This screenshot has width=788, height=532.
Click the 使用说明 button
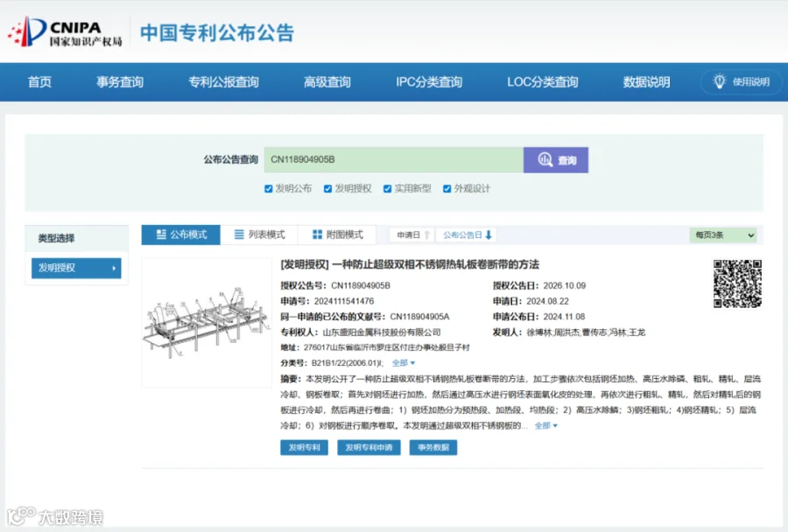tap(742, 81)
